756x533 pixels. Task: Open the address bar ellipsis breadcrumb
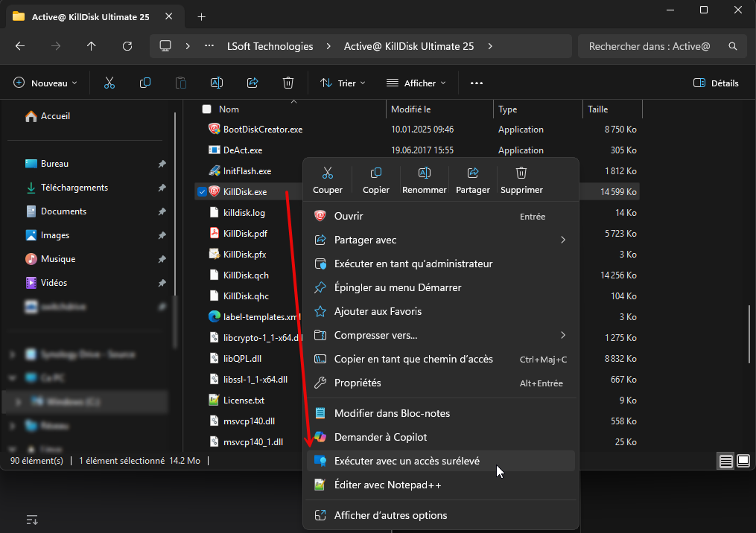(209, 46)
